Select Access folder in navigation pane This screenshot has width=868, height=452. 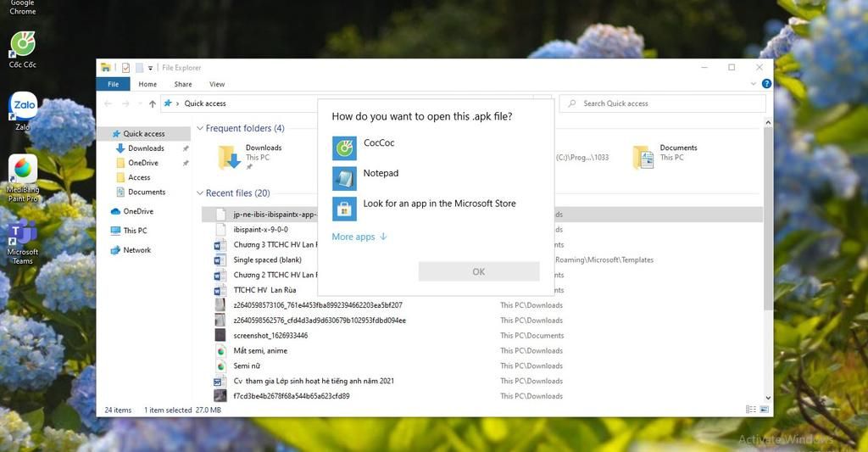139,177
